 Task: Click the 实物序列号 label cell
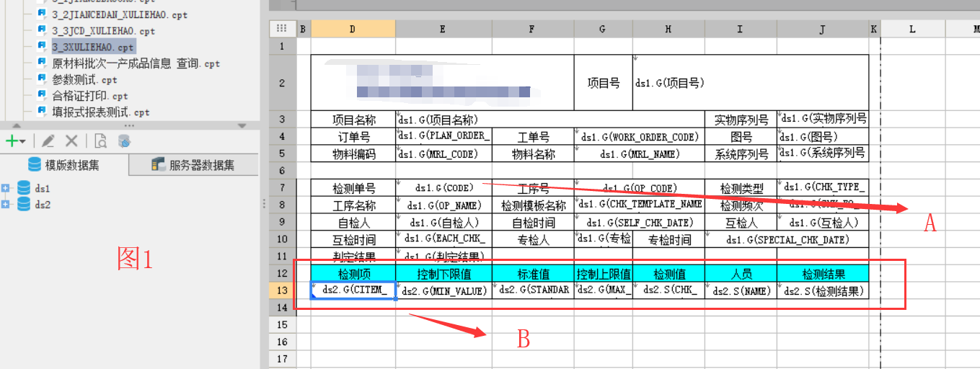741,120
